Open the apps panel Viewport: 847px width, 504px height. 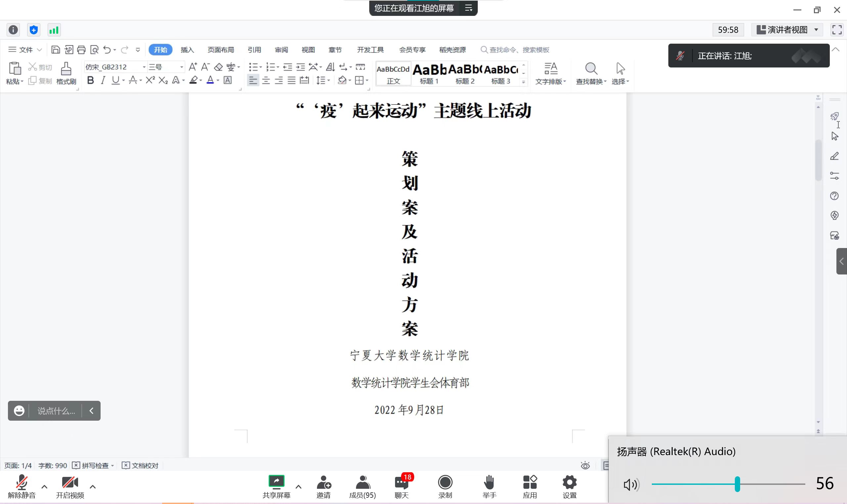click(x=530, y=483)
